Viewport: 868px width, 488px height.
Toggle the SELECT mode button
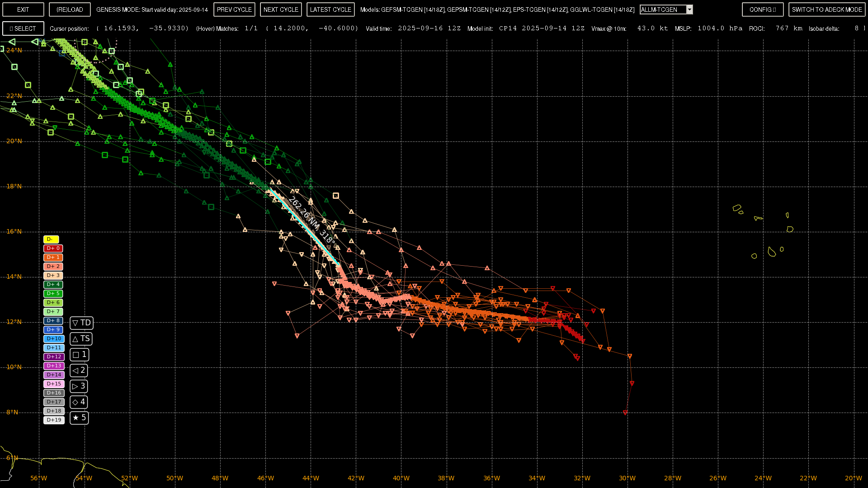point(23,28)
